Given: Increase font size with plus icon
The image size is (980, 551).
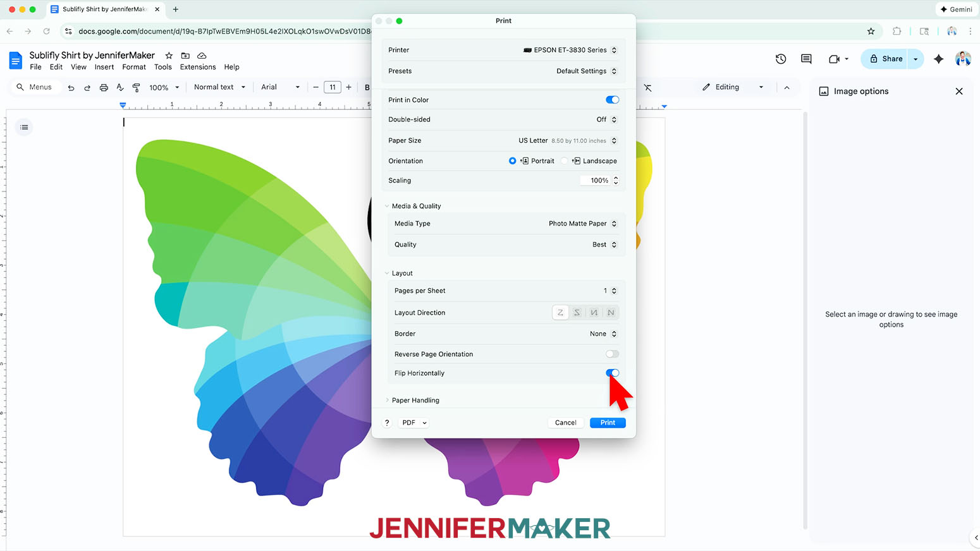Looking at the screenshot, I should pos(348,87).
